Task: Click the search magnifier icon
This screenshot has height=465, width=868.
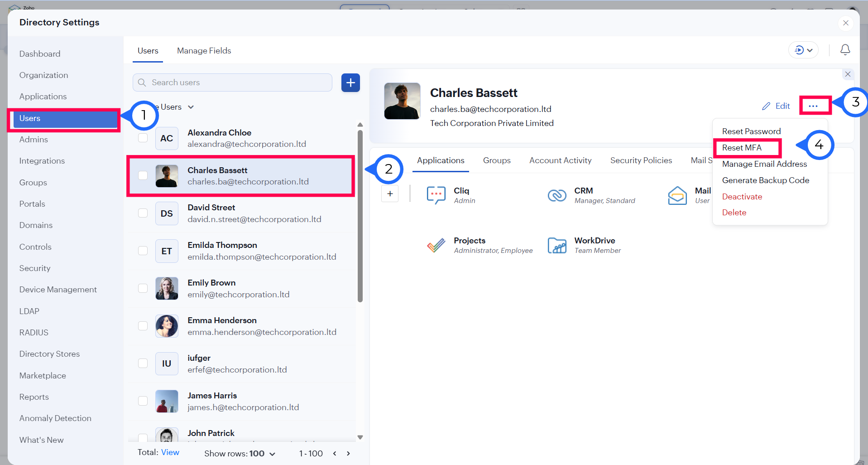Action: (x=142, y=82)
